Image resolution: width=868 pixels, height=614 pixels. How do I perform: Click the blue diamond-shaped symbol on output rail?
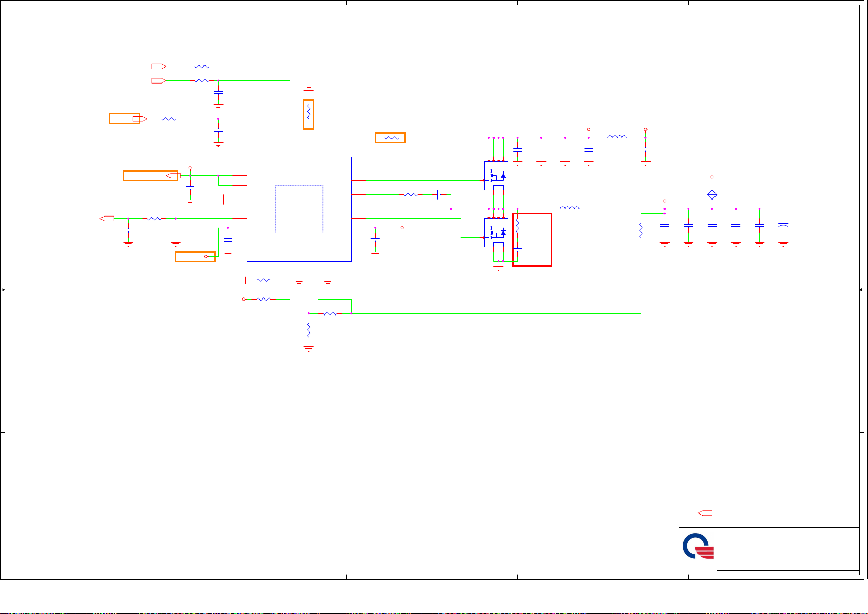(x=712, y=195)
